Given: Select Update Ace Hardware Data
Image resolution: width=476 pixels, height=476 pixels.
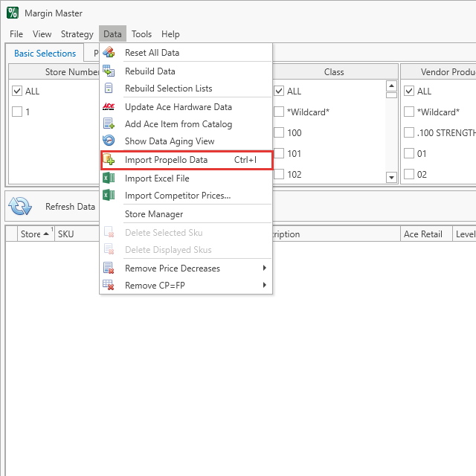Looking at the screenshot, I should pos(186,107).
